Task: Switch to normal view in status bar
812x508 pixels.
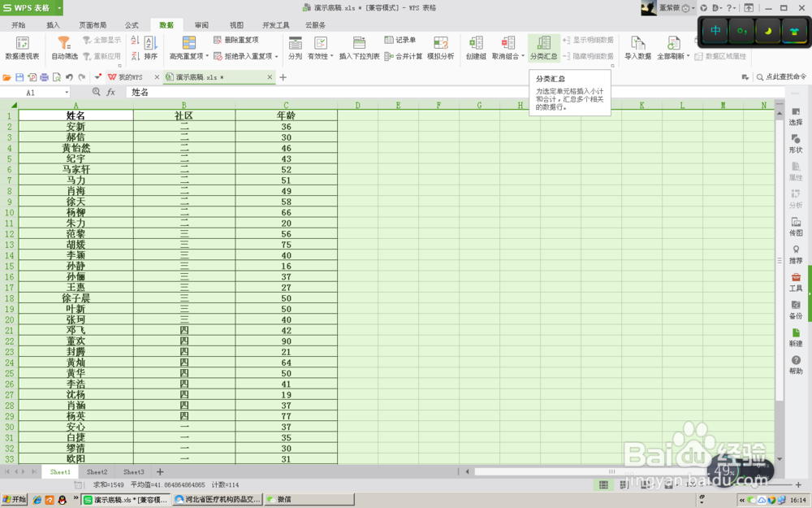Action: (x=603, y=484)
